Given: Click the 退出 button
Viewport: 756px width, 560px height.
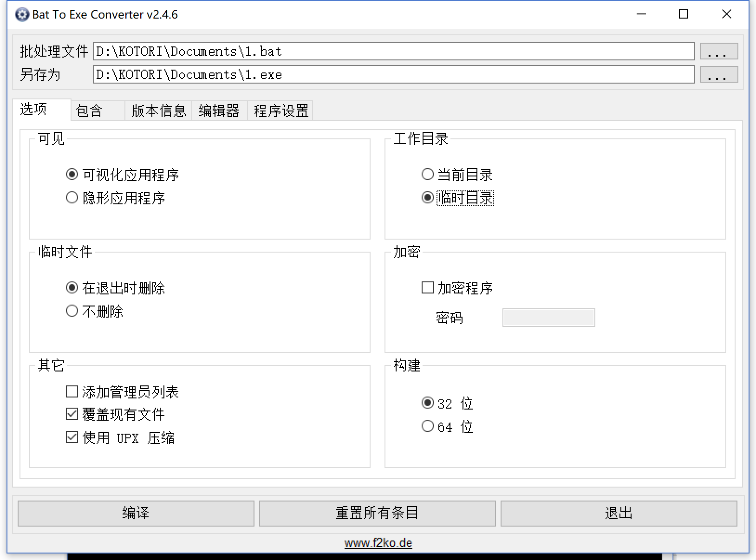Looking at the screenshot, I should coord(619,513).
